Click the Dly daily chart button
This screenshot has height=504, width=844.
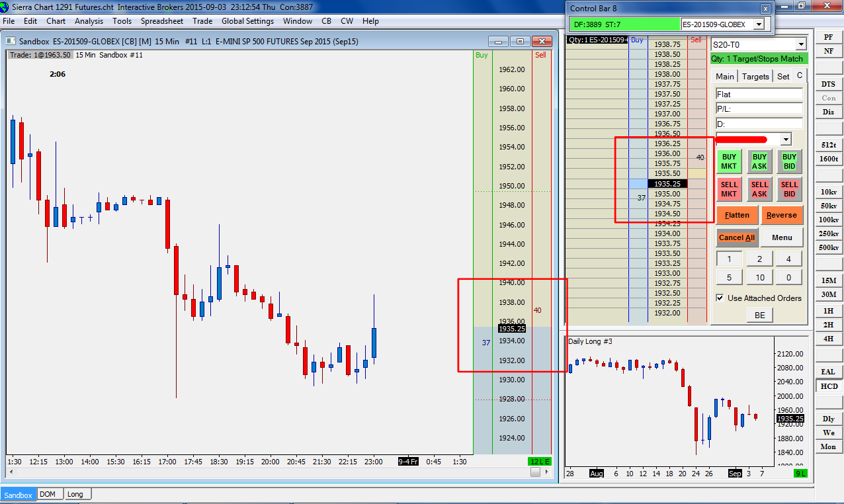(828, 419)
